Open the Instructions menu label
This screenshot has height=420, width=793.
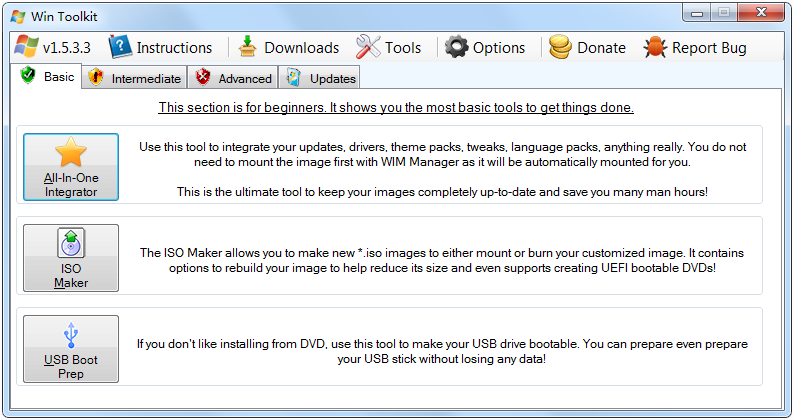click(x=174, y=48)
